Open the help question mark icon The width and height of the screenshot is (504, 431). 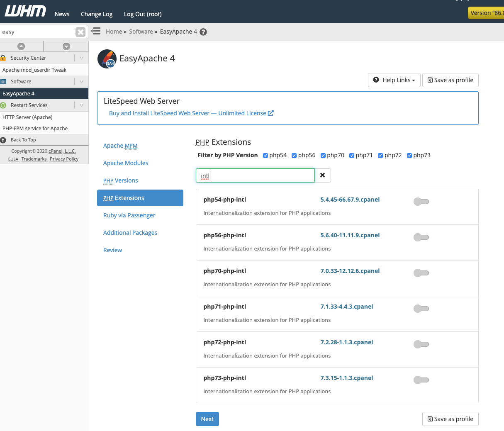point(203,32)
